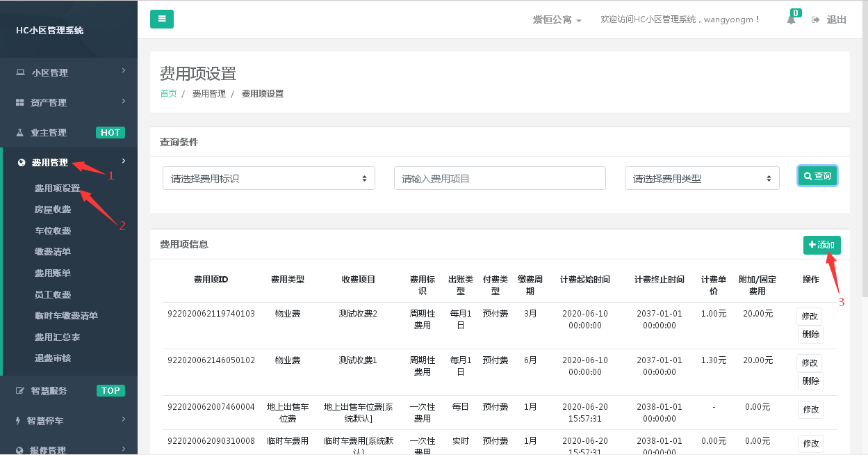
Task: Go to 费用账单 submenu item
Action: (x=53, y=273)
